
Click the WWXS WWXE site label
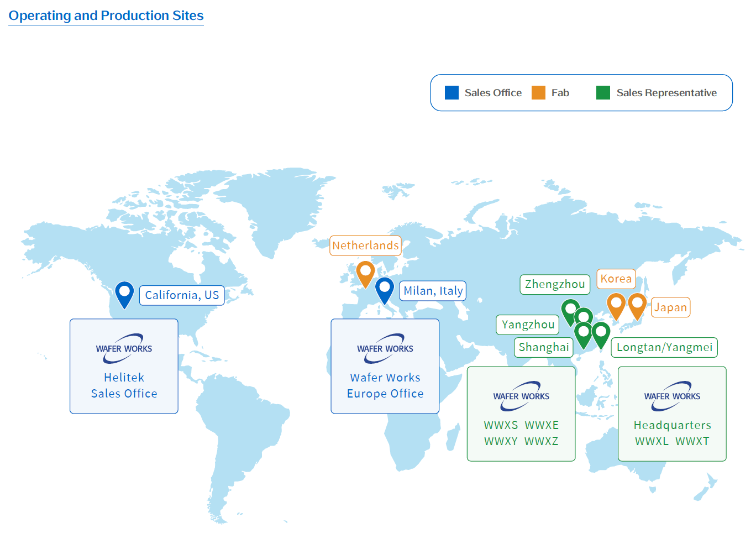pyautogui.click(x=521, y=425)
